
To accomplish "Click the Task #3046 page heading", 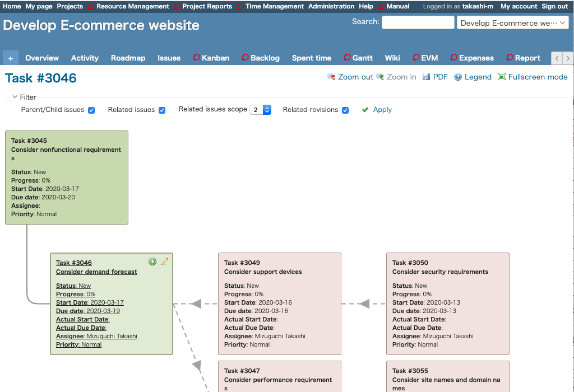I will [40, 78].
